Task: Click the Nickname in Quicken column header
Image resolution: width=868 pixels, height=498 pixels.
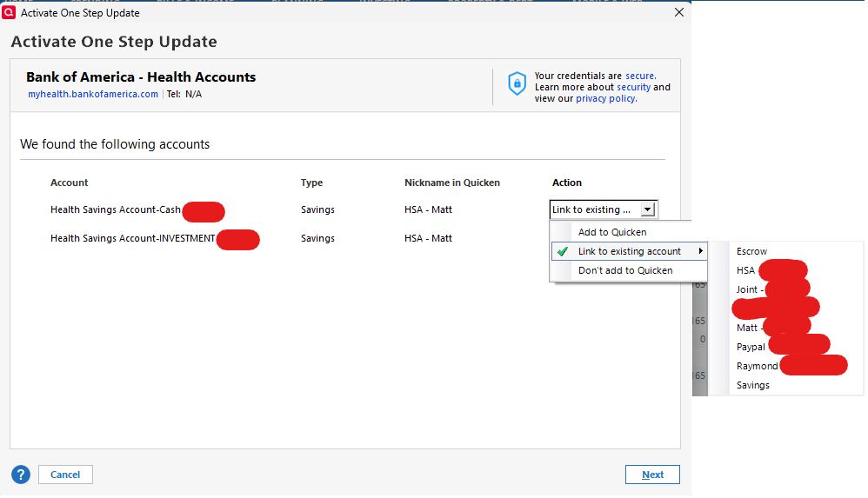Action: (x=452, y=183)
